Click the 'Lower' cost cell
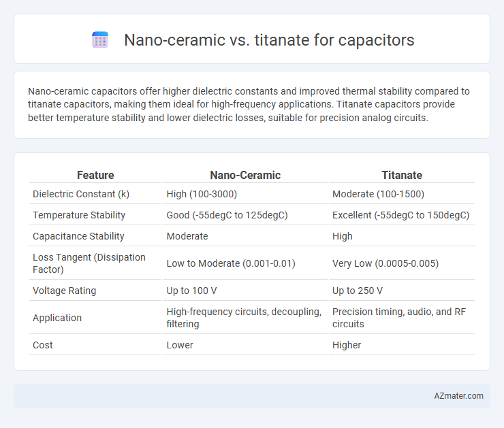This screenshot has height=428, width=504. click(x=180, y=345)
